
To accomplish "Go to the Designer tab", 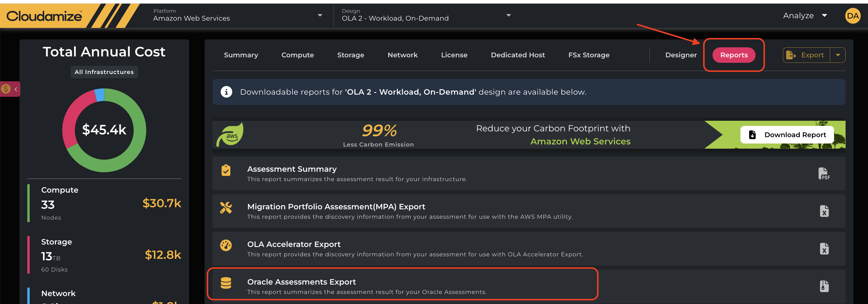I will pyautogui.click(x=681, y=55).
